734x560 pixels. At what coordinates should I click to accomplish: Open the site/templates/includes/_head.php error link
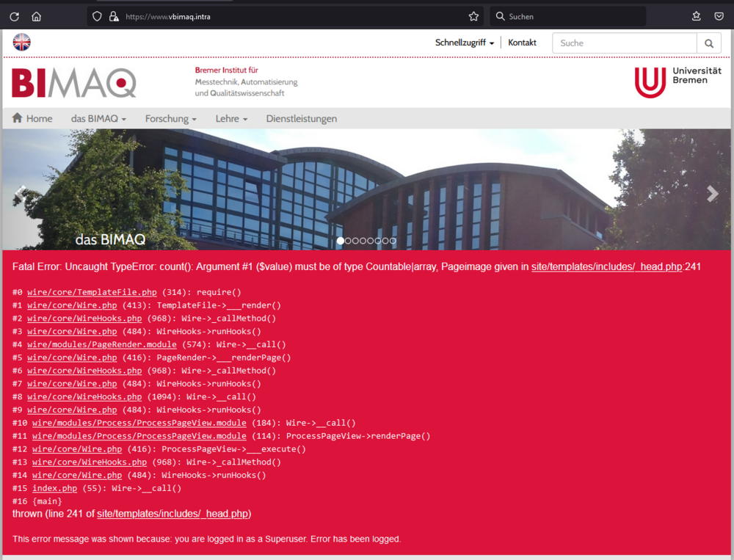(x=606, y=266)
